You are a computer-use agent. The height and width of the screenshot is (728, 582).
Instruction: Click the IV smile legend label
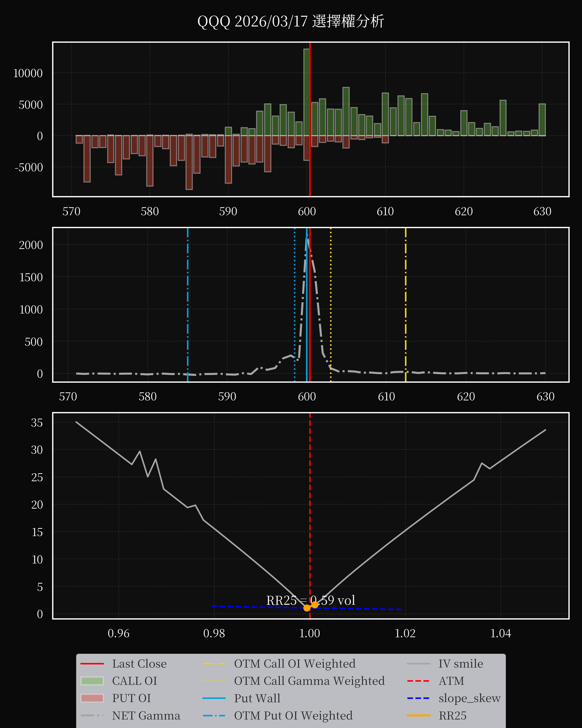tap(461, 663)
